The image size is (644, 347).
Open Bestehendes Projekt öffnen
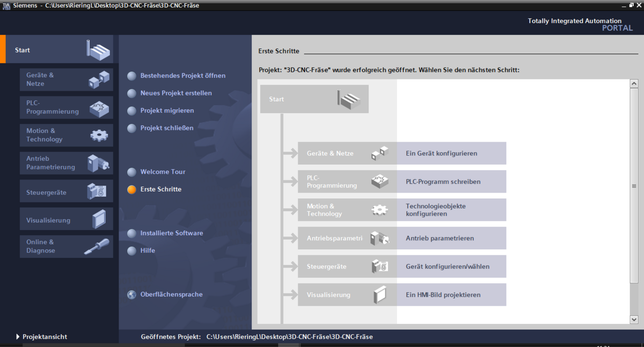coord(182,76)
